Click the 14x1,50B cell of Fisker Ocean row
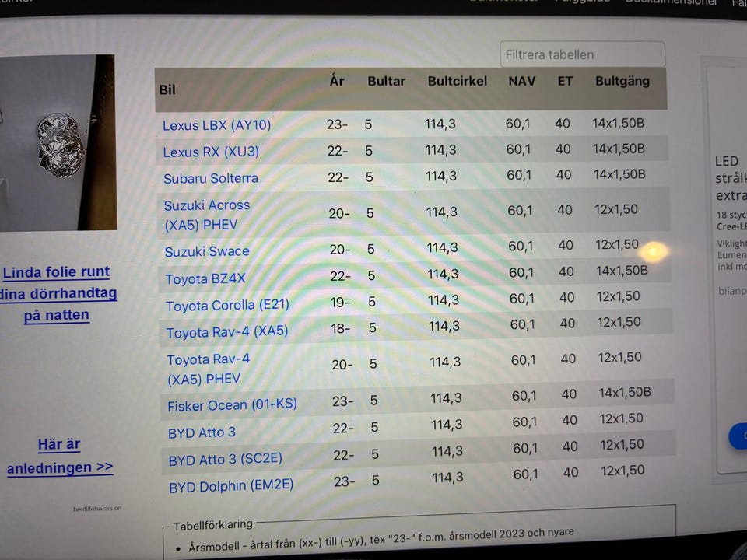This screenshot has width=747, height=560. pyautogui.click(x=625, y=392)
